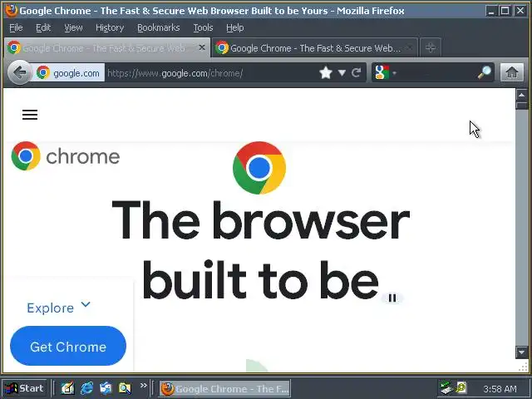The height and width of the screenshot is (399, 532).
Task: Open the Bookmarks menu
Action: (159, 27)
